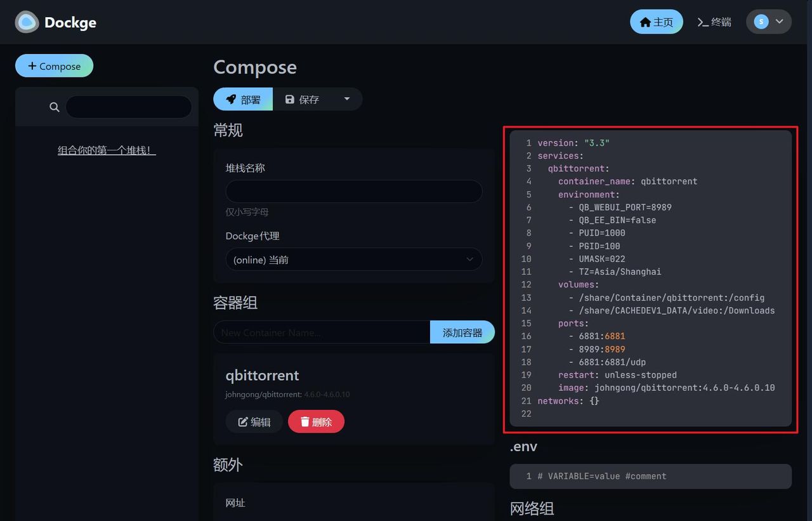Screen dimensions: 812x521
Task: Focus the New Container Name field
Action: point(322,332)
